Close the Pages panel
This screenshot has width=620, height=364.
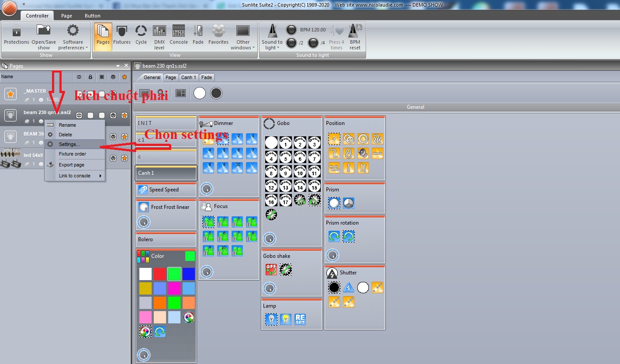click(126, 66)
